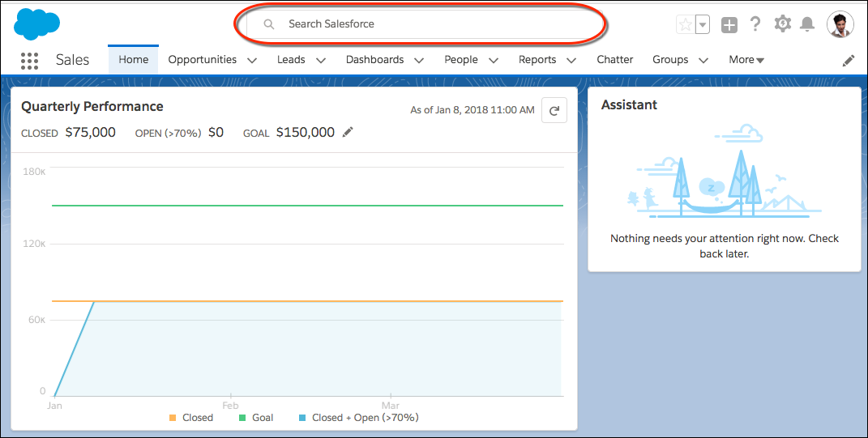868x438 pixels.
Task: Open the People tab
Action: (461, 59)
